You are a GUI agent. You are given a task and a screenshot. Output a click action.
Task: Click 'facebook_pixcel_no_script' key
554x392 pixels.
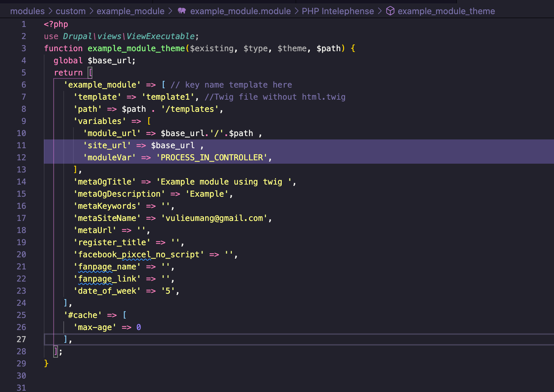point(139,255)
